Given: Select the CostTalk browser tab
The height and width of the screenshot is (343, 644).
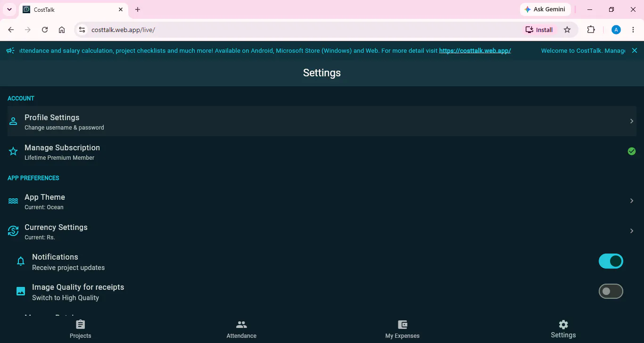Looking at the screenshot, I should coord(73,9).
